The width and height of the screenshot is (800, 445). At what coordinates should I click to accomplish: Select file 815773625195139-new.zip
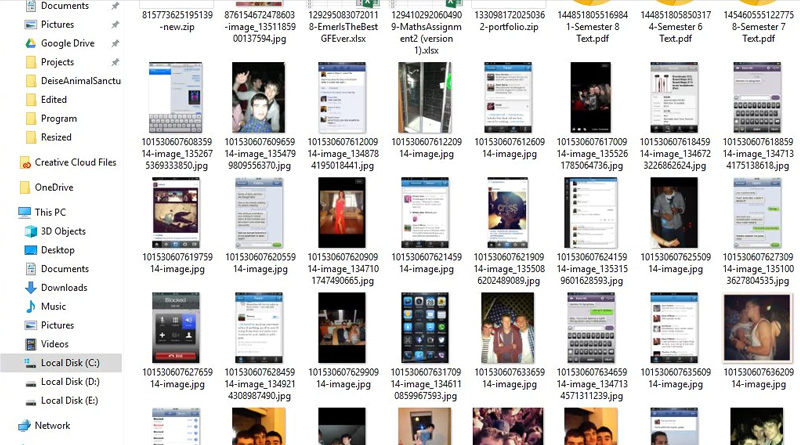point(177,20)
